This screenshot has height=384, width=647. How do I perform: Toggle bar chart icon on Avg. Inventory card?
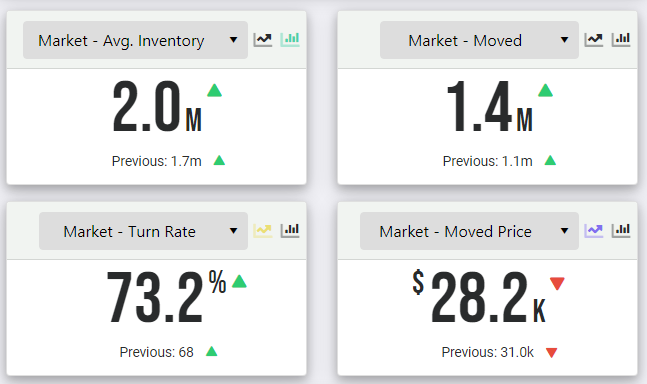coord(290,40)
